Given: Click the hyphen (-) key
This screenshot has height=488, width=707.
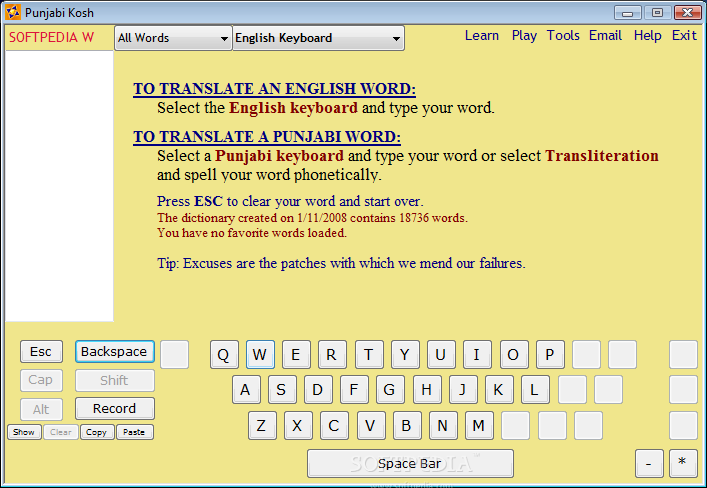Looking at the screenshot, I should pos(649,463).
